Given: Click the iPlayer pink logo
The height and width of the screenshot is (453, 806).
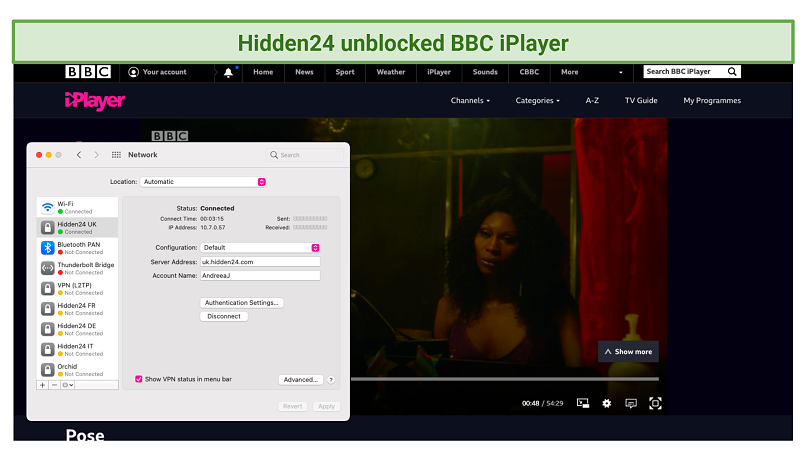Looking at the screenshot, I should click(95, 101).
